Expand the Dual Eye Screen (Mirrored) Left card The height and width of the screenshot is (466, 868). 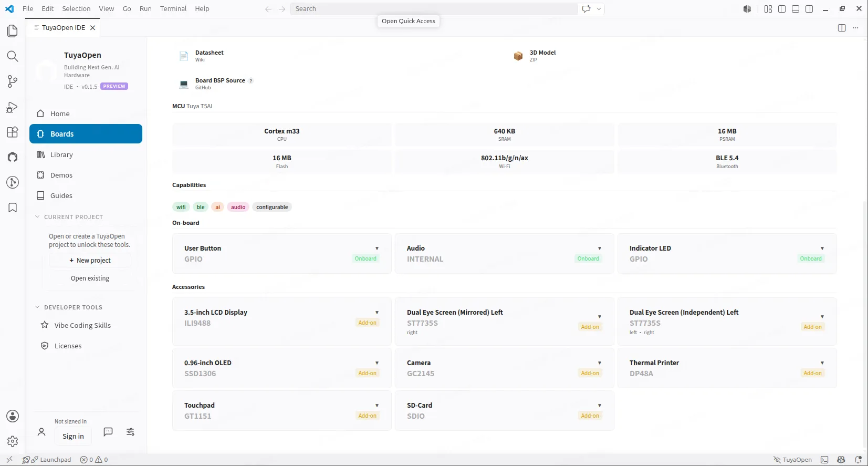[600, 317]
